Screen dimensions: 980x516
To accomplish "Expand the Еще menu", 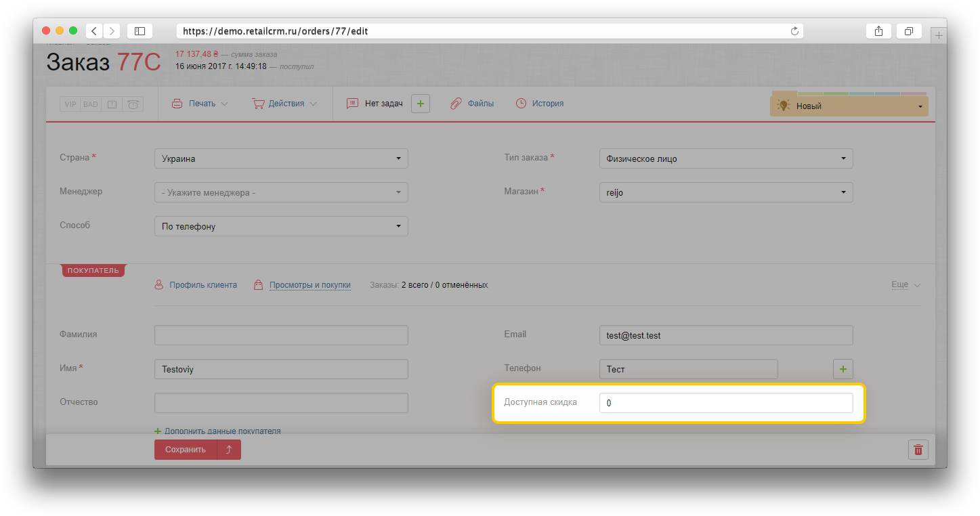I will (906, 285).
